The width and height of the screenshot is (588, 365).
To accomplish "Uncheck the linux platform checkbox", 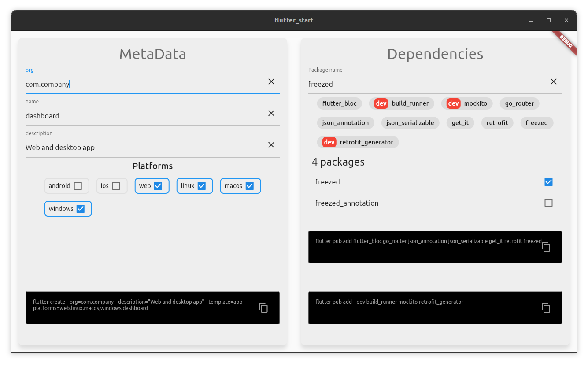I will coord(202,186).
